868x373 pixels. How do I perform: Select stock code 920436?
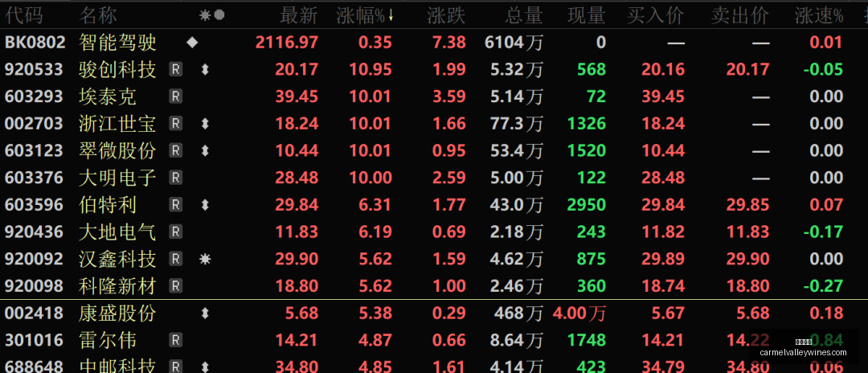tap(35, 232)
